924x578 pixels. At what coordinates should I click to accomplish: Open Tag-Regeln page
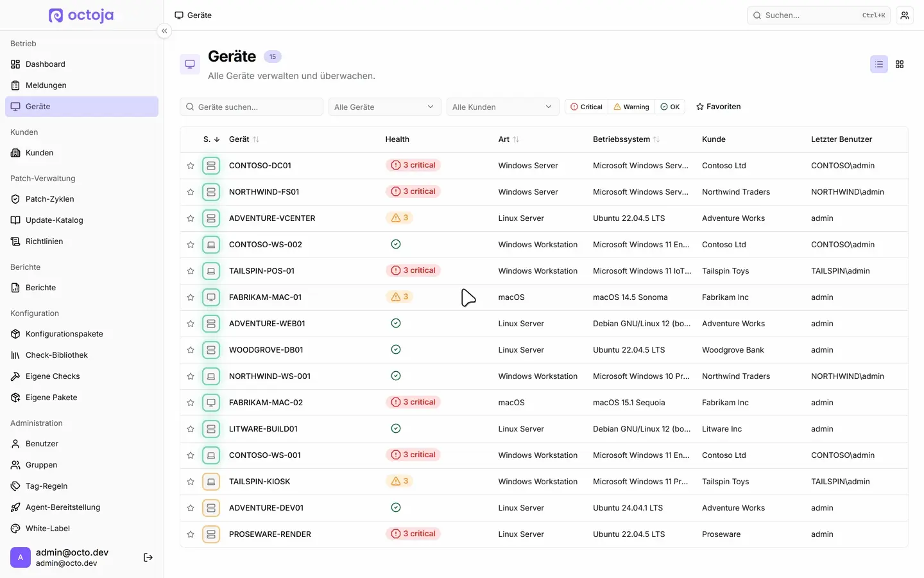[81, 486]
